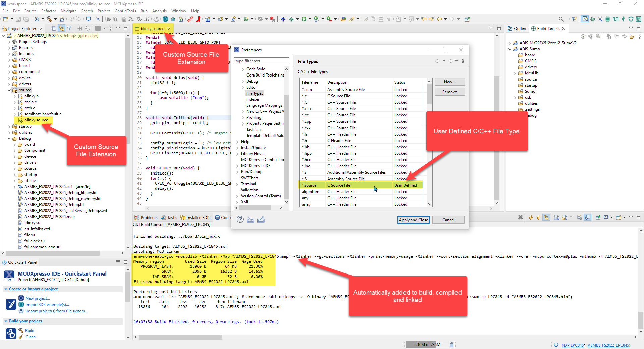Open the Project menu
This screenshot has width=644, height=349.
coord(103,11)
